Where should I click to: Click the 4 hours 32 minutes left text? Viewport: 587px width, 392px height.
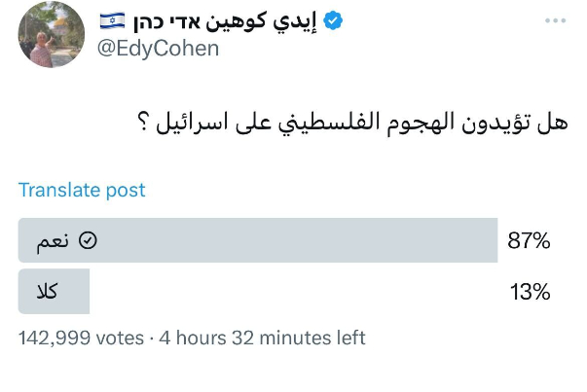(x=260, y=338)
